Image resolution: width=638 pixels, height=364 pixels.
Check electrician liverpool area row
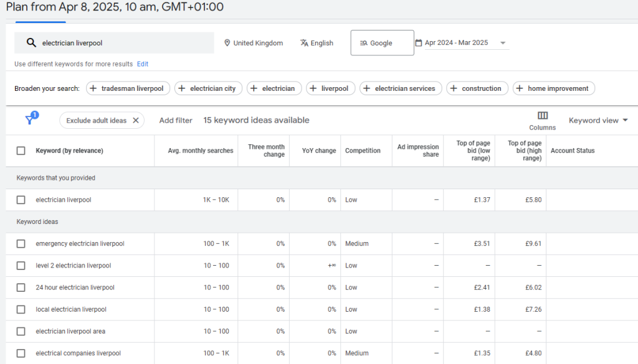point(21,332)
